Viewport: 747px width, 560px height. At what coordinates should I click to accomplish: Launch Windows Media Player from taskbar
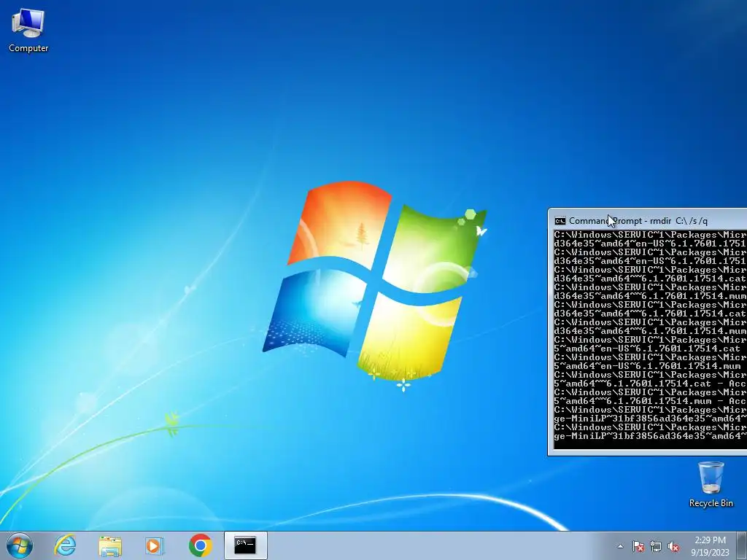(x=154, y=545)
